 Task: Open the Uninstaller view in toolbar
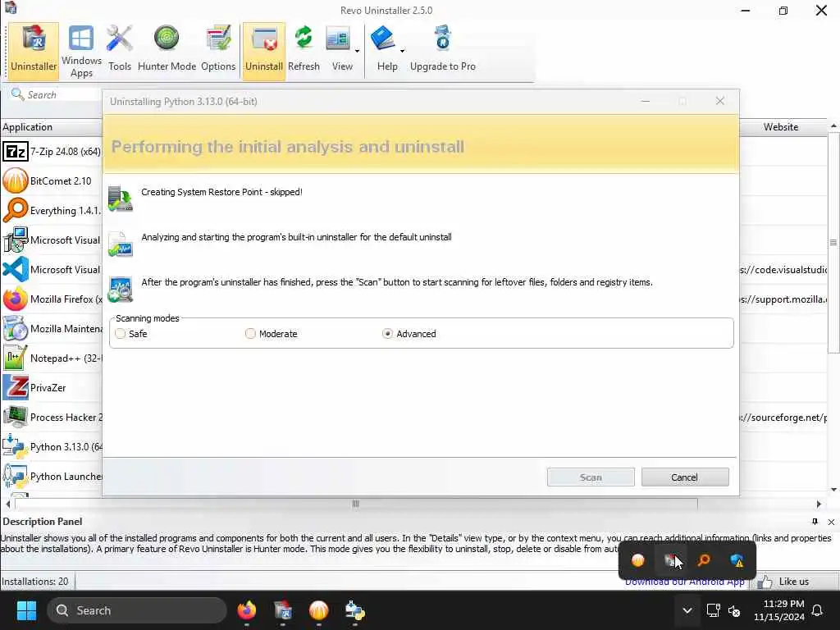pyautogui.click(x=33, y=51)
